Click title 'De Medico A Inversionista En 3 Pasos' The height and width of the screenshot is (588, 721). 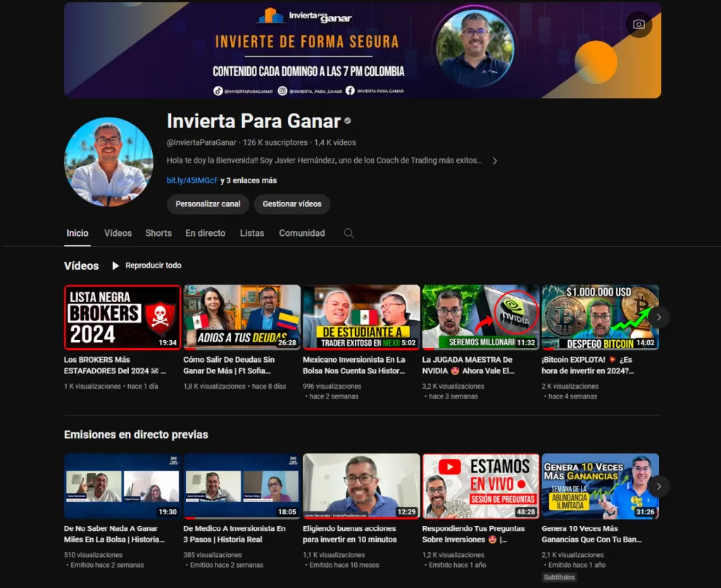[234, 534]
